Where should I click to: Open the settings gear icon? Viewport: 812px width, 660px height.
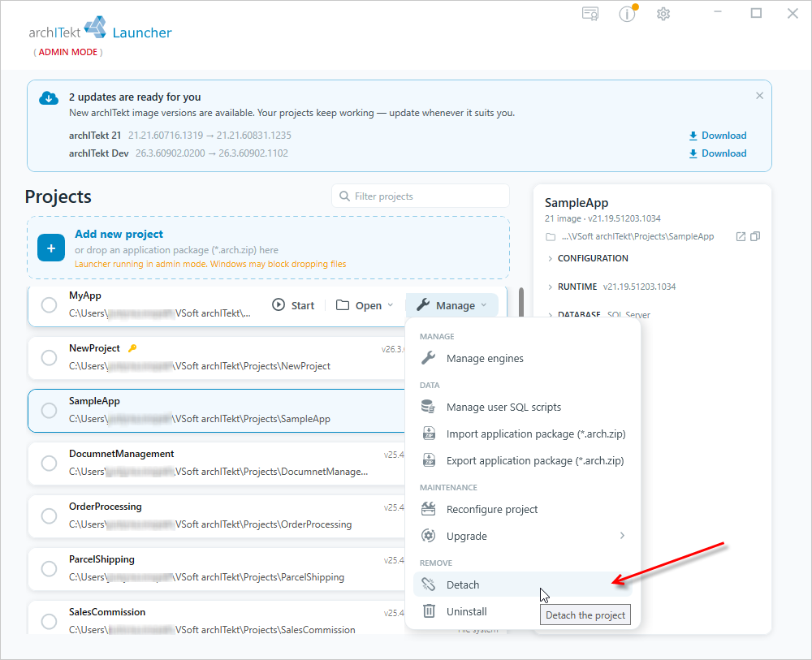click(663, 14)
